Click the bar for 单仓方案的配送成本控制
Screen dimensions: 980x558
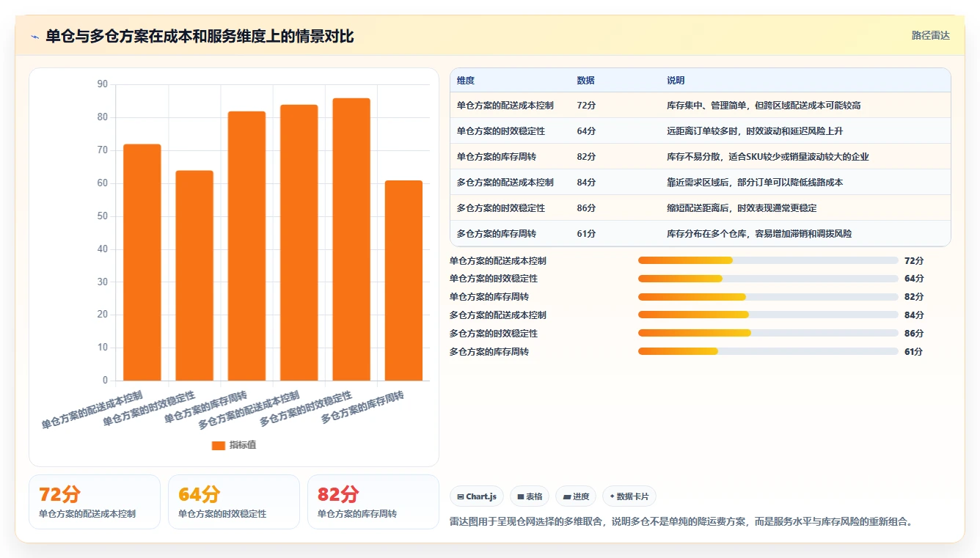click(142, 263)
